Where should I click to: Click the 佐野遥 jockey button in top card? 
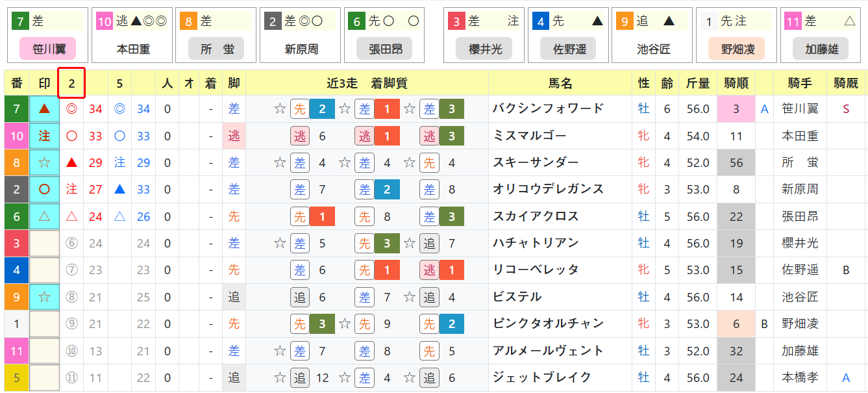568,49
